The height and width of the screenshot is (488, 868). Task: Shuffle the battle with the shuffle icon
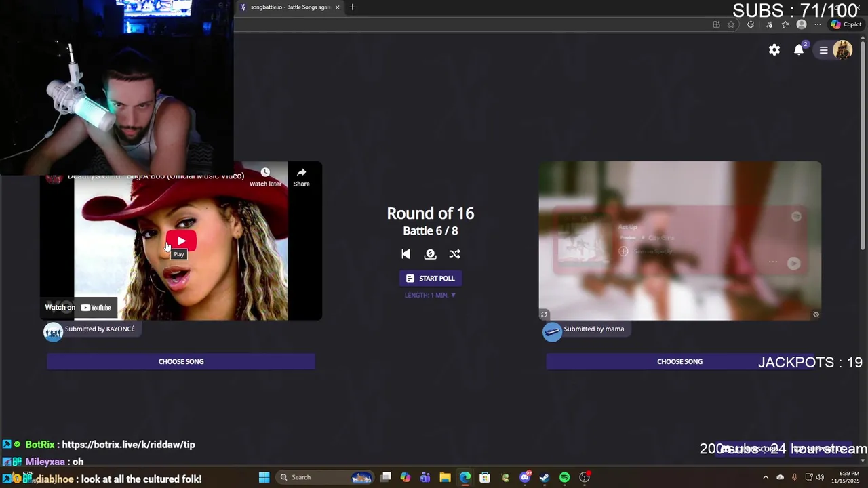(x=454, y=254)
